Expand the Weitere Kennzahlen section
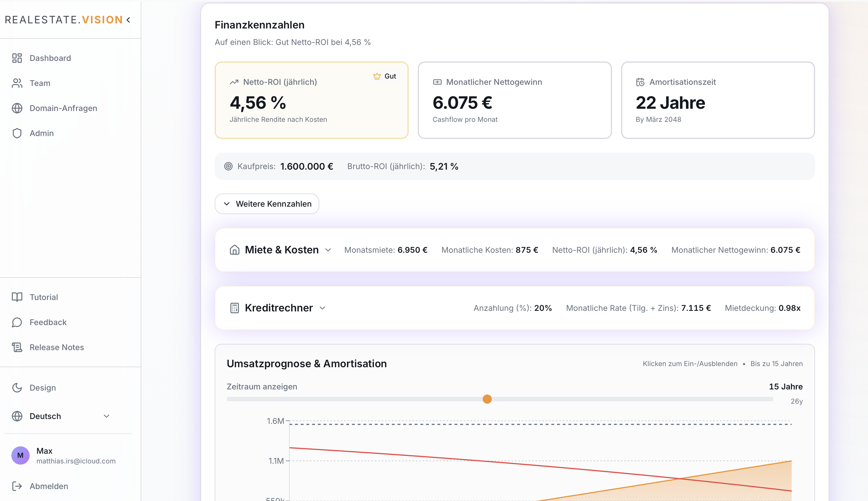Image resolution: width=868 pixels, height=501 pixels. click(267, 204)
